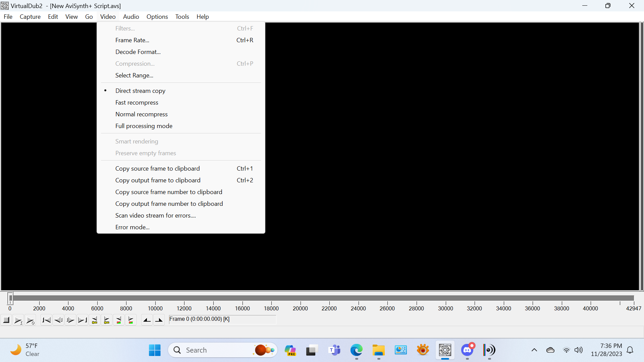
Task: Select Direct stream copy mode
Action: [x=140, y=91]
